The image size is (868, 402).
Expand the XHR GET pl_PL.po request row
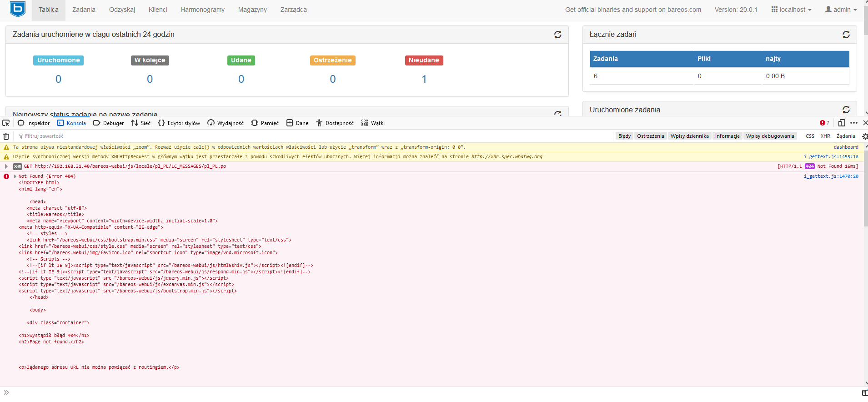click(6, 166)
